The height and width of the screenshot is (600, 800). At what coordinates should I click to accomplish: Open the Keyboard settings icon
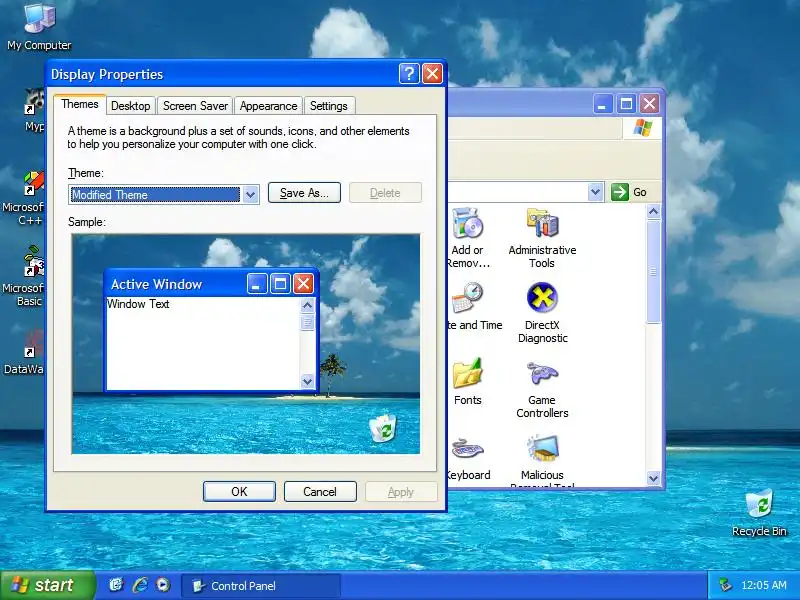467,449
